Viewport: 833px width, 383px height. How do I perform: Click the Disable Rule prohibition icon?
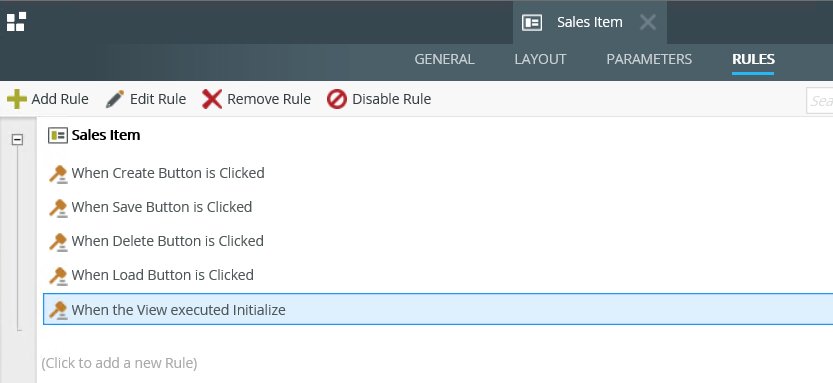(337, 99)
